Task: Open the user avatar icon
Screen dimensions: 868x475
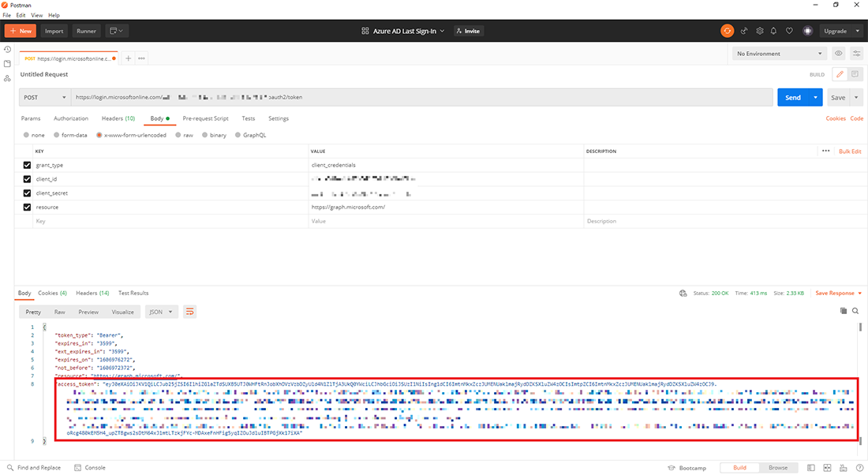Action: click(x=808, y=31)
